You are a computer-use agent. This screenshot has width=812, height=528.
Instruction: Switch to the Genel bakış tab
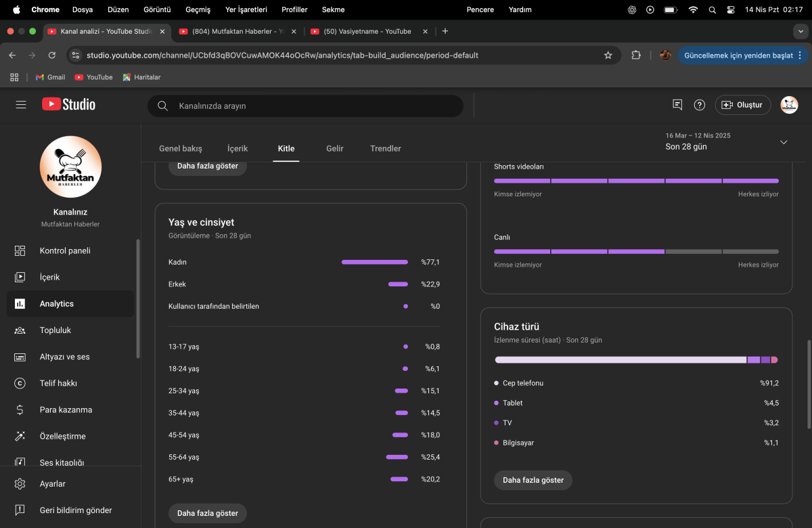tap(181, 148)
